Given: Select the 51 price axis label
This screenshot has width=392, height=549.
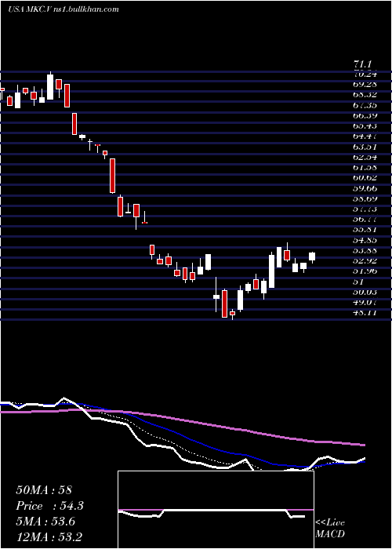Looking at the screenshot, I should point(359,281).
